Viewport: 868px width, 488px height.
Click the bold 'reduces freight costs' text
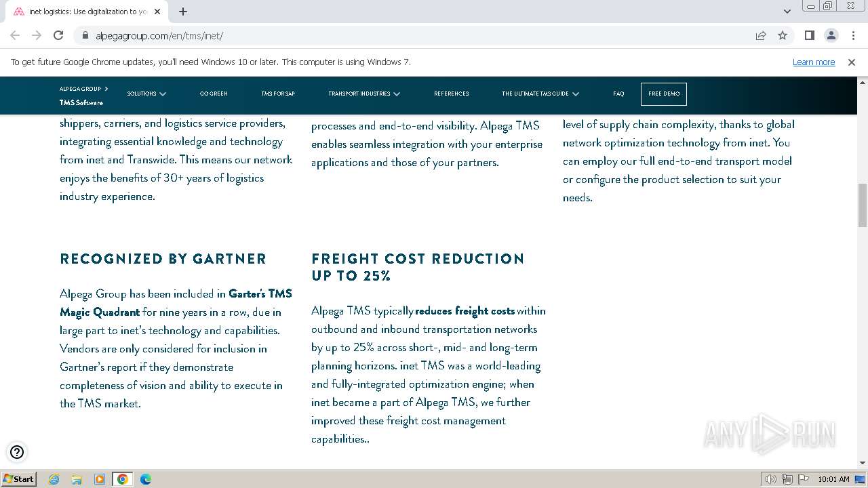click(x=465, y=310)
